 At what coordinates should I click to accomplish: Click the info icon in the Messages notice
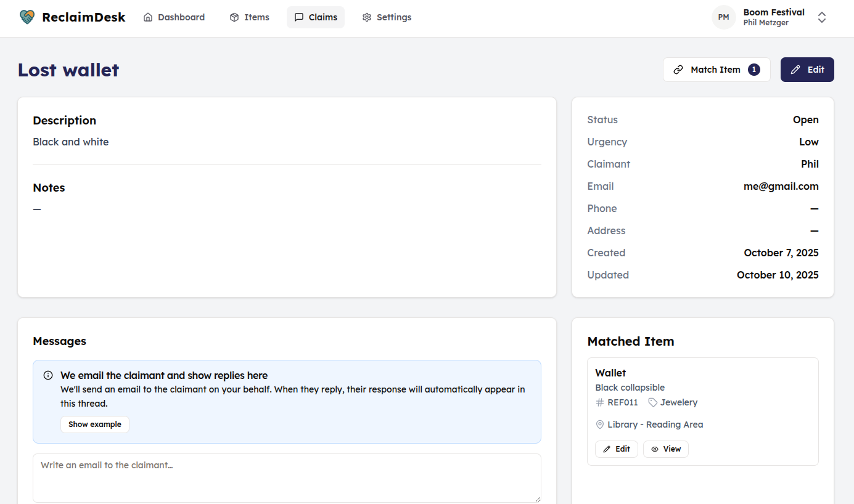point(48,375)
